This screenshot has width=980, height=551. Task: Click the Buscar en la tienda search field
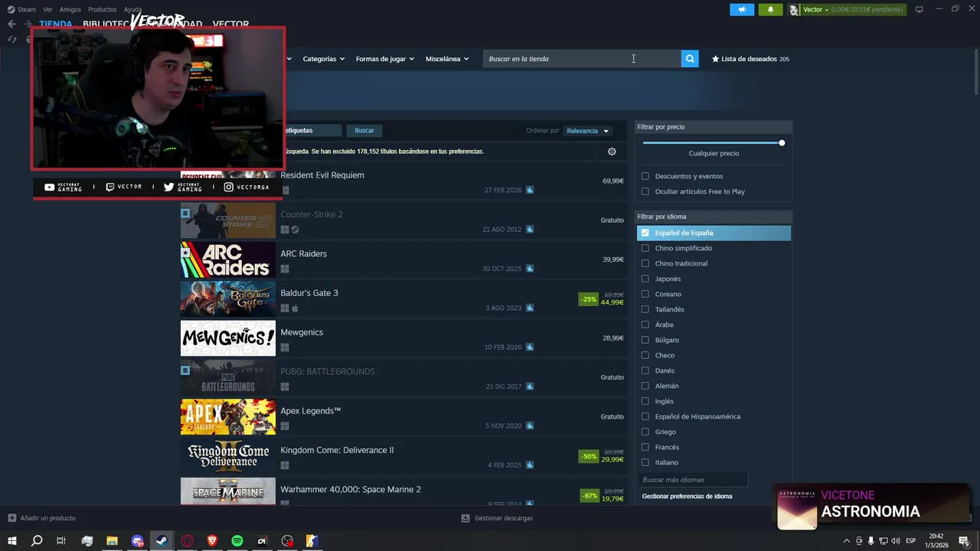pyautogui.click(x=582, y=59)
